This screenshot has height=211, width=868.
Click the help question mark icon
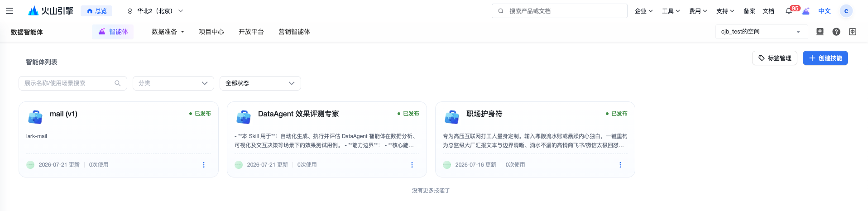pos(836,32)
